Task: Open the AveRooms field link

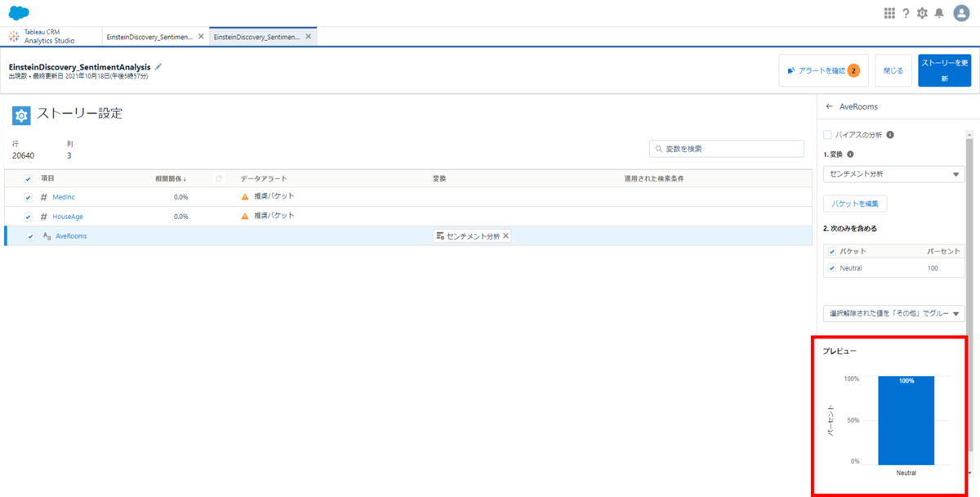Action: point(71,236)
